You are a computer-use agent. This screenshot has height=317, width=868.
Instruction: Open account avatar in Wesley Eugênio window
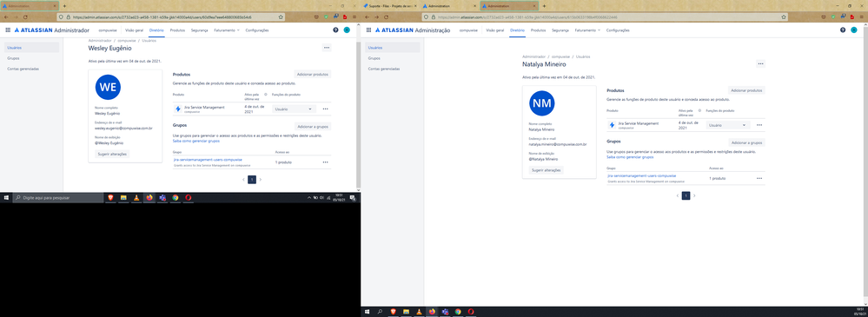point(347,30)
